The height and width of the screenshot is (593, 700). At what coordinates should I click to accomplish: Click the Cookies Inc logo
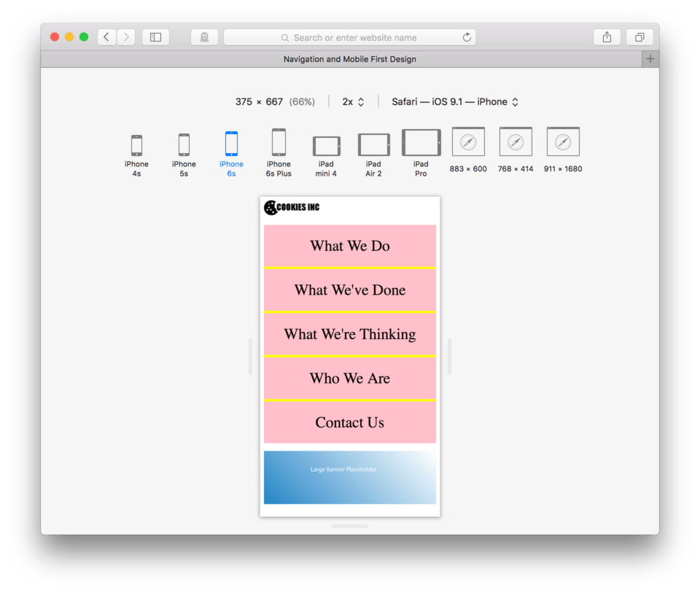coord(292,207)
